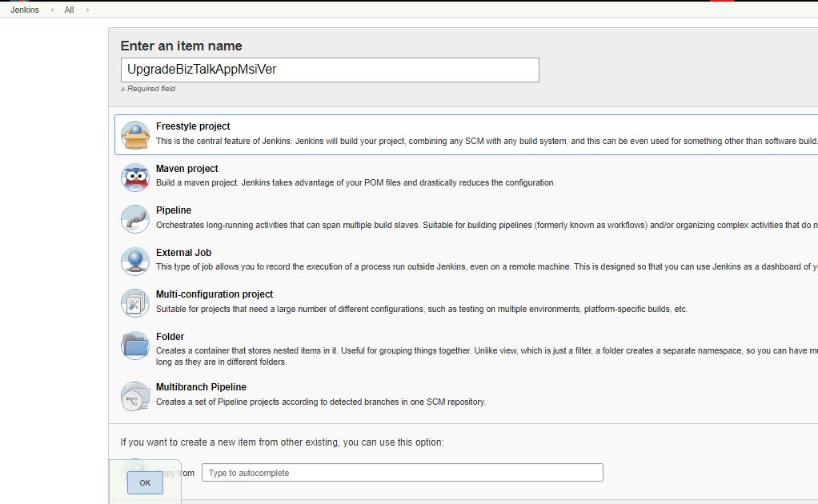This screenshot has height=504, width=818.
Task: Click the 'Folder' title
Action: (x=170, y=337)
